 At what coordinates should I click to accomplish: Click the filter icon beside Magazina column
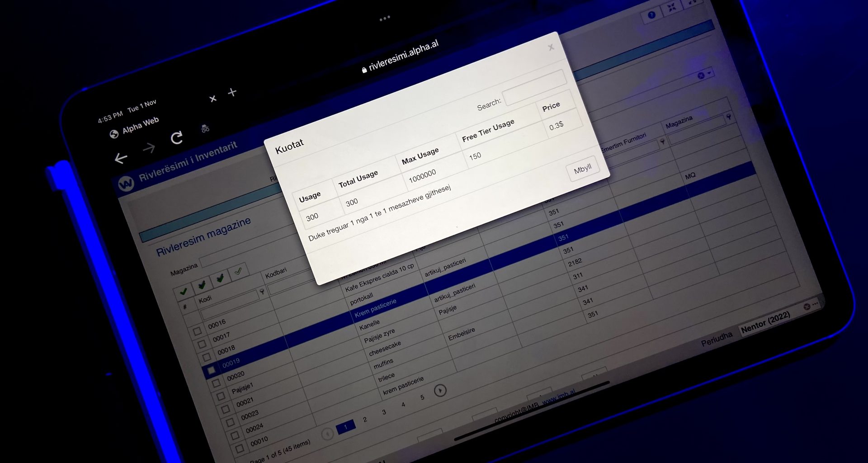[729, 117]
